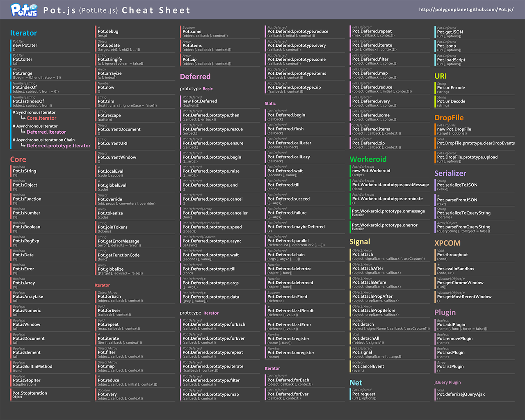Click the Pot.isString entry
This screenshot has width=525, height=420.
pos(51,171)
